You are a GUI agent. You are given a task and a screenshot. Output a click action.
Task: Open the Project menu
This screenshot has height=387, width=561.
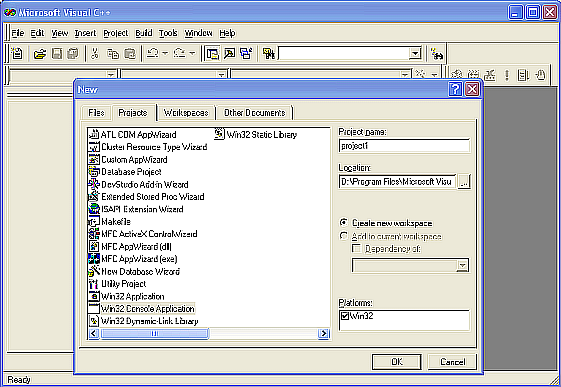(116, 33)
